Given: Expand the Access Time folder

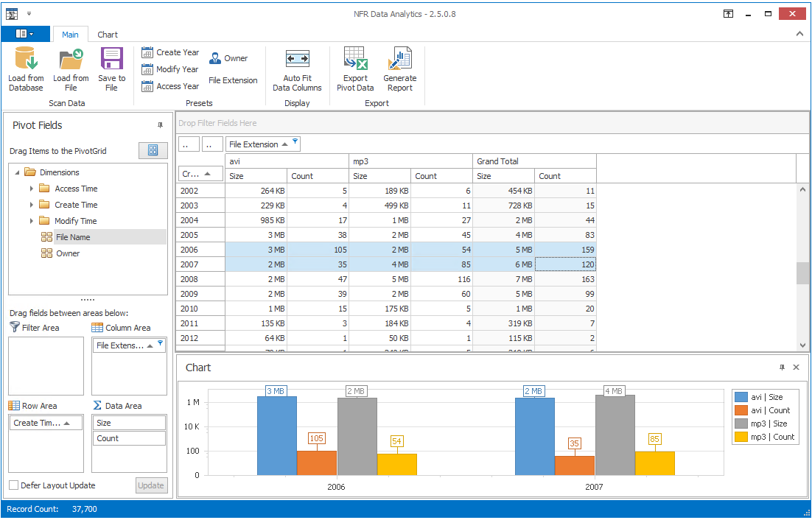Looking at the screenshot, I should (x=31, y=189).
